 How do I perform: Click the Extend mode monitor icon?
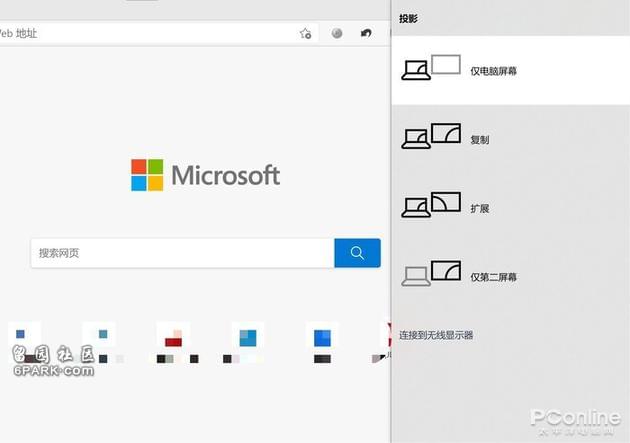click(x=431, y=204)
